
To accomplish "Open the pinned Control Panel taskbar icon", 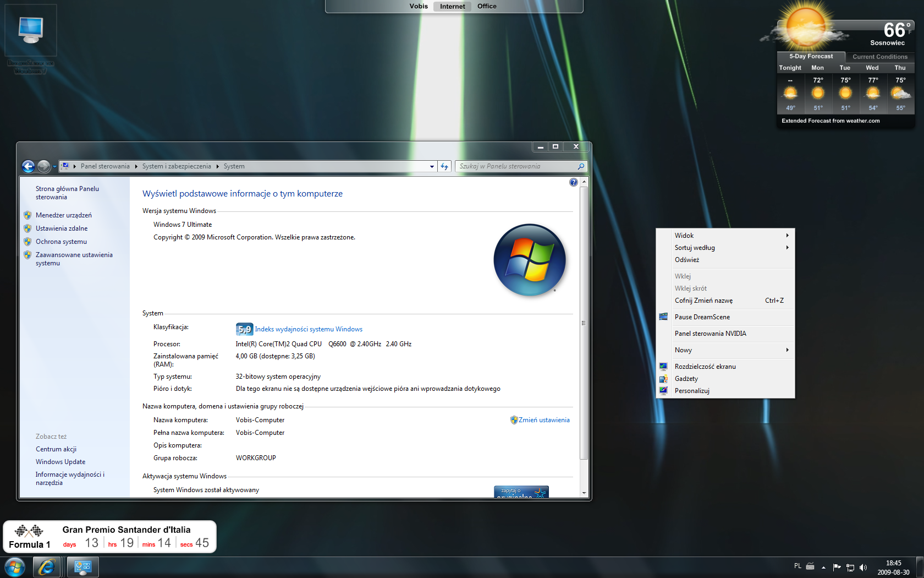I will [82, 566].
